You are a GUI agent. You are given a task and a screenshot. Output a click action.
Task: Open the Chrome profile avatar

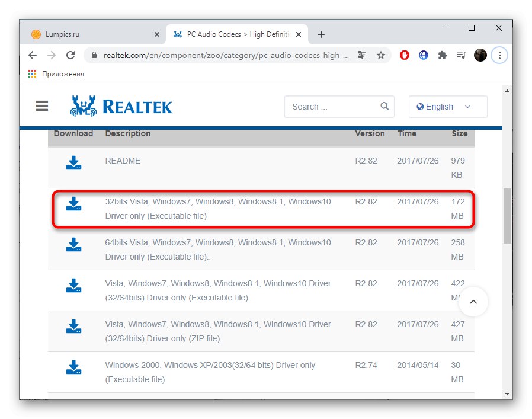(x=480, y=55)
